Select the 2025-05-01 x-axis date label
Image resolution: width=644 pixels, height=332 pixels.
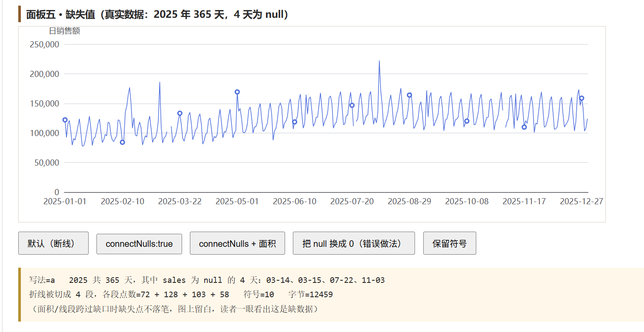point(237,202)
